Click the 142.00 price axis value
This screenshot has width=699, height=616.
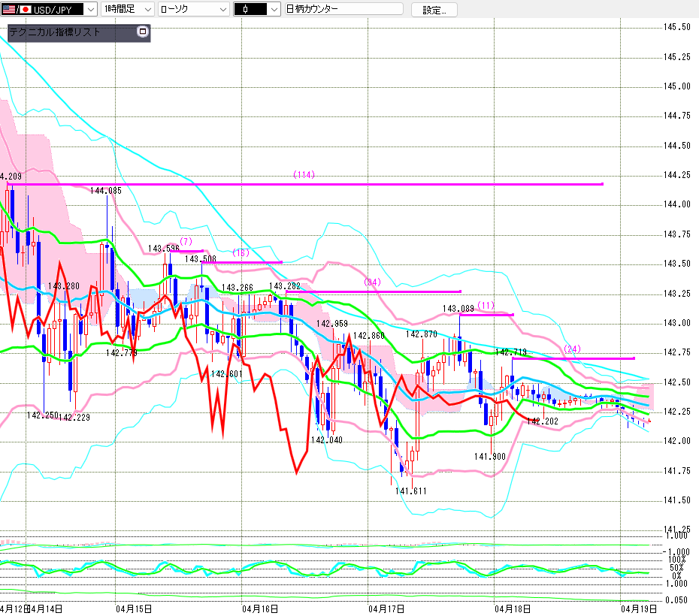click(676, 441)
